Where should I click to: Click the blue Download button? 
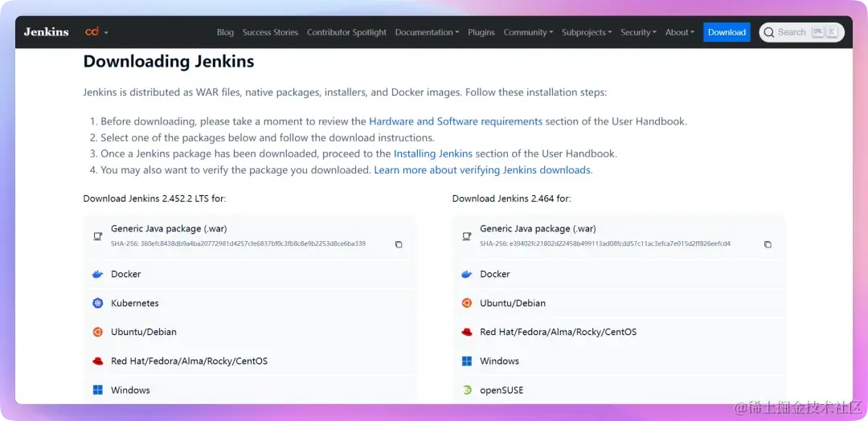(x=727, y=32)
